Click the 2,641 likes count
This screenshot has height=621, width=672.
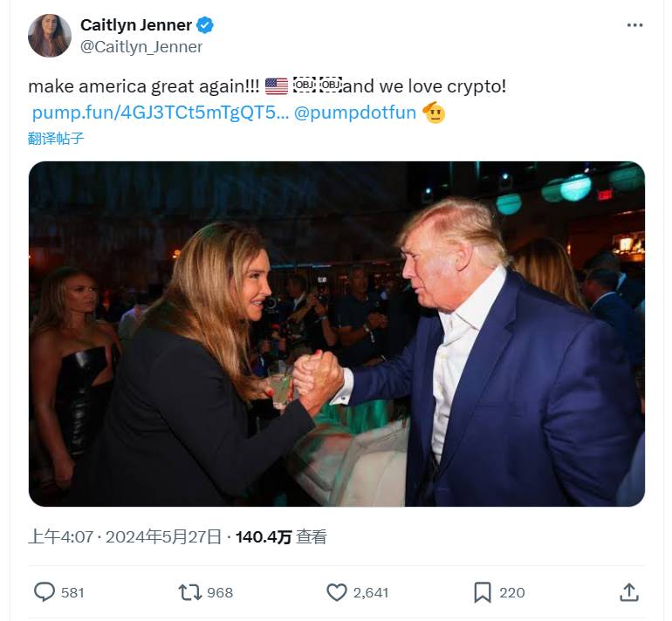click(x=371, y=593)
